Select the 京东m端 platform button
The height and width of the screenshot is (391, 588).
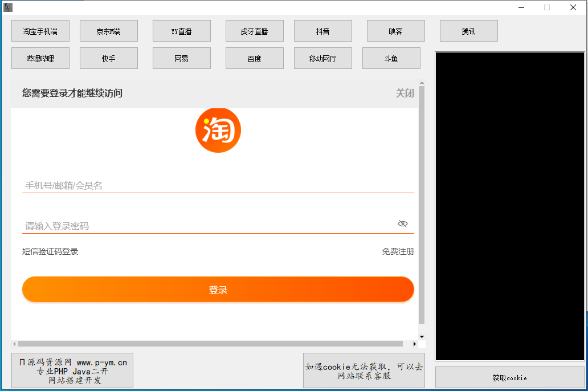(x=109, y=31)
